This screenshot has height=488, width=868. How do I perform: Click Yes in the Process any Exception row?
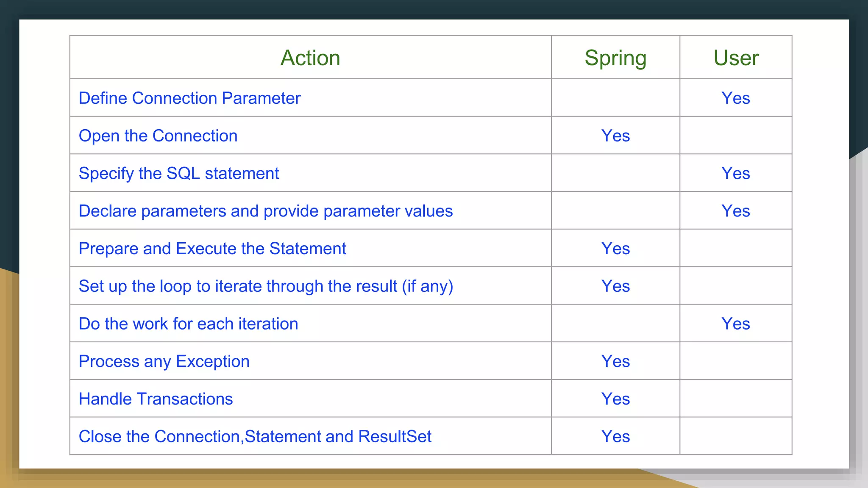pyautogui.click(x=615, y=361)
